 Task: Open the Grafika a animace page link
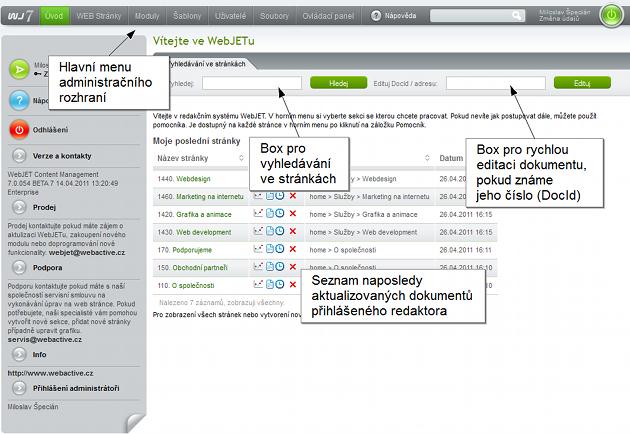[x=204, y=215]
